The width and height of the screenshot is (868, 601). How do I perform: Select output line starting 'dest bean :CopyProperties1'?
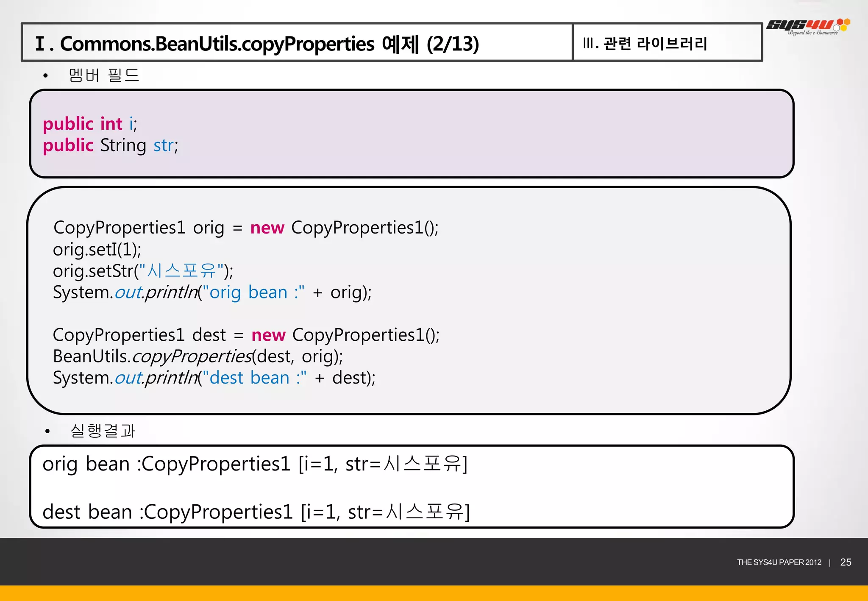pyautogui.click(x=256, y=512)
